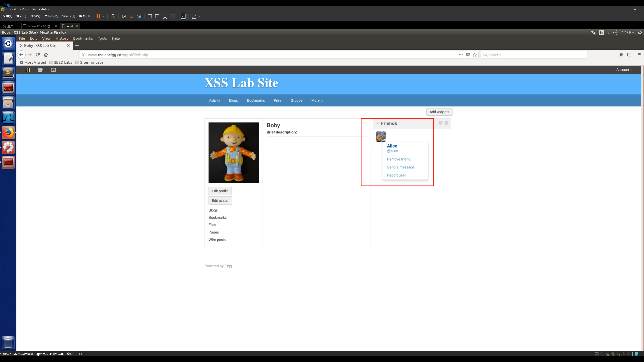
Task: Open Friends widget settings gear icon
Action: click(x=440, y=123)
